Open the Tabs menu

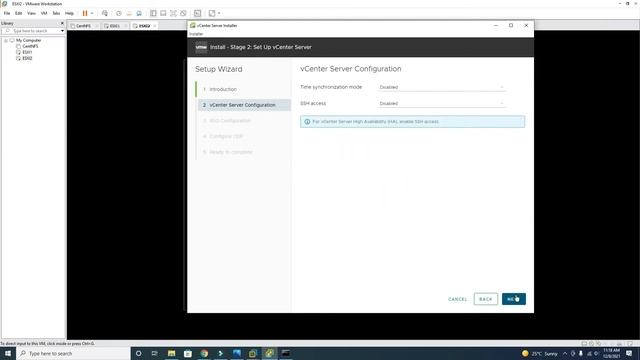[56, 13]
